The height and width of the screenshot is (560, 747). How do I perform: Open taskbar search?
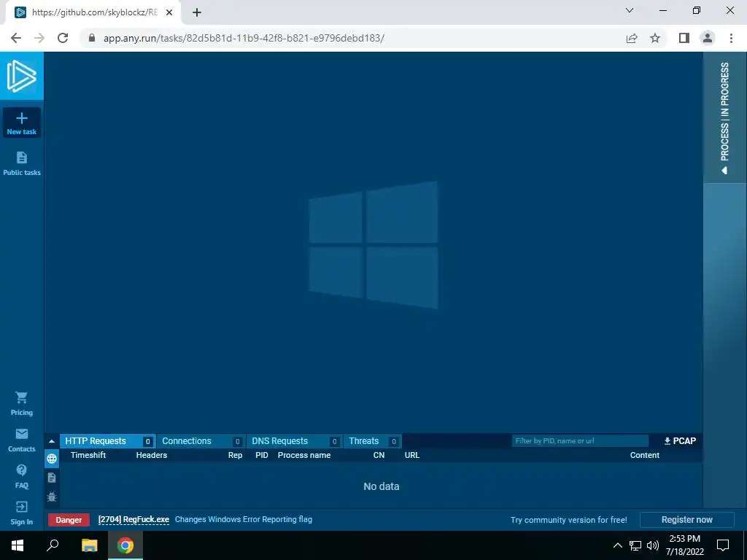point(53,545)
